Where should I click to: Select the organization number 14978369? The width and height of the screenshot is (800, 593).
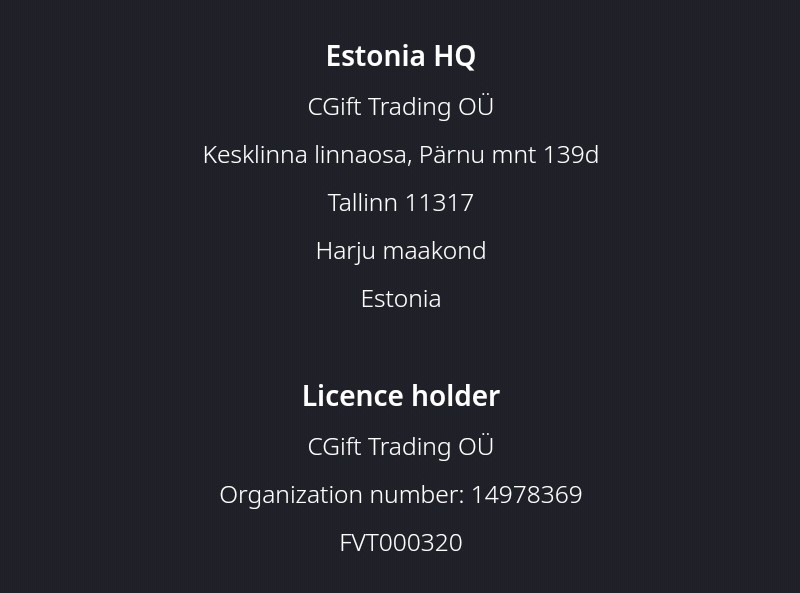coord(526,495)
